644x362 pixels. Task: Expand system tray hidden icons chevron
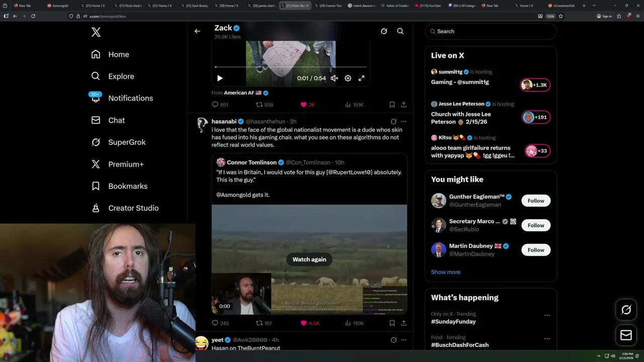click(x=599, y=356)
